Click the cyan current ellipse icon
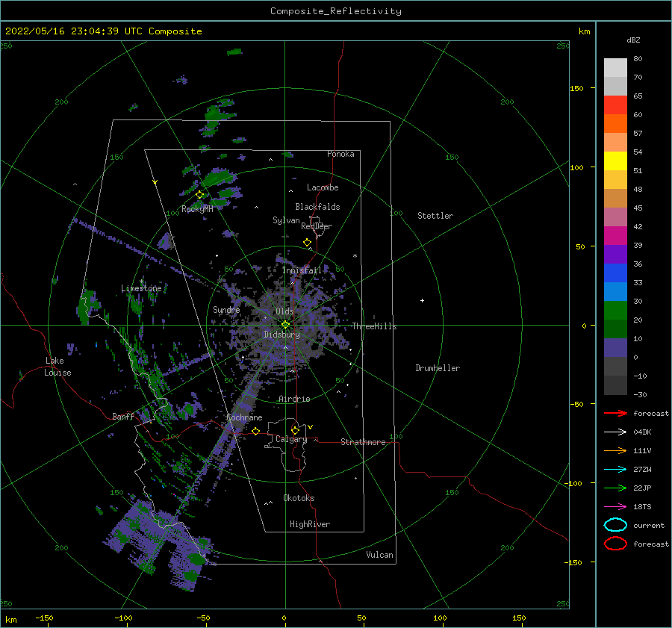Screen dimensions: 672x628 (615, 525)
